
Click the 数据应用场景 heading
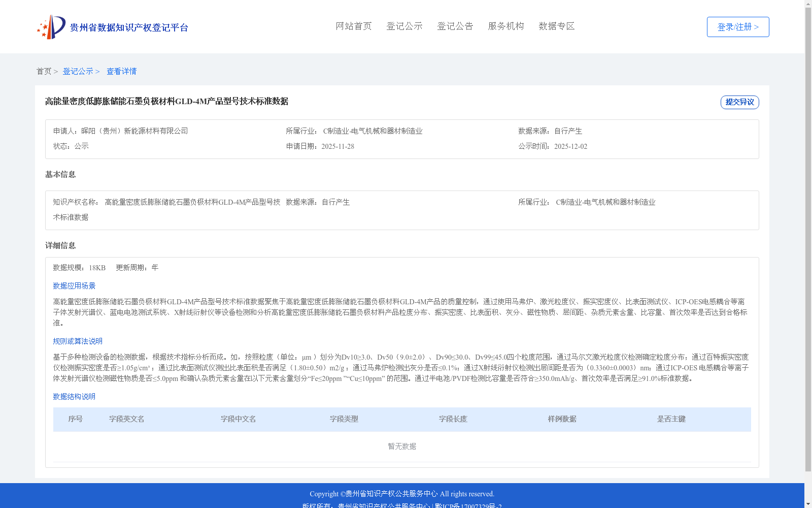(74, 286)
